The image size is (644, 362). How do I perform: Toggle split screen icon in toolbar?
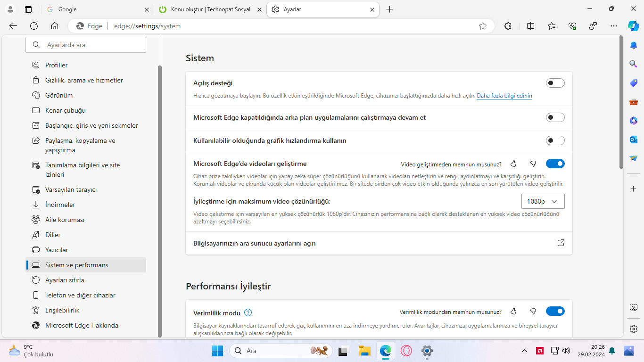pos(530,26)
